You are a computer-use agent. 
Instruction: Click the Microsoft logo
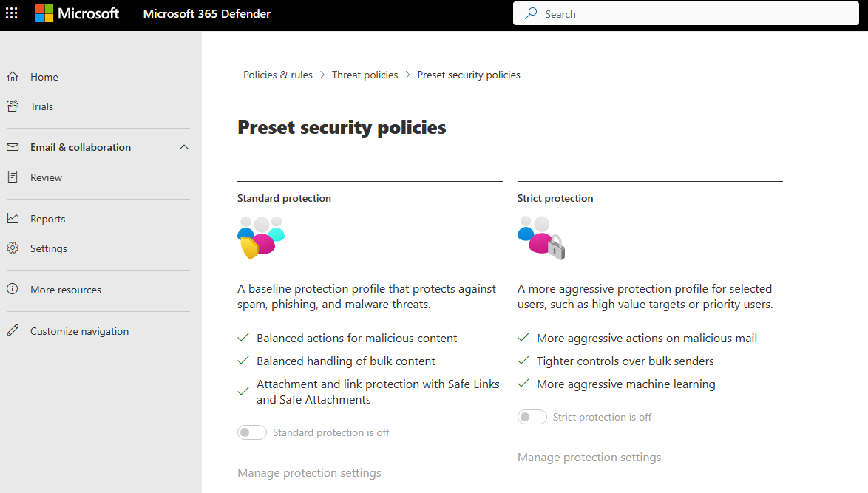click(x=77, y=13)
